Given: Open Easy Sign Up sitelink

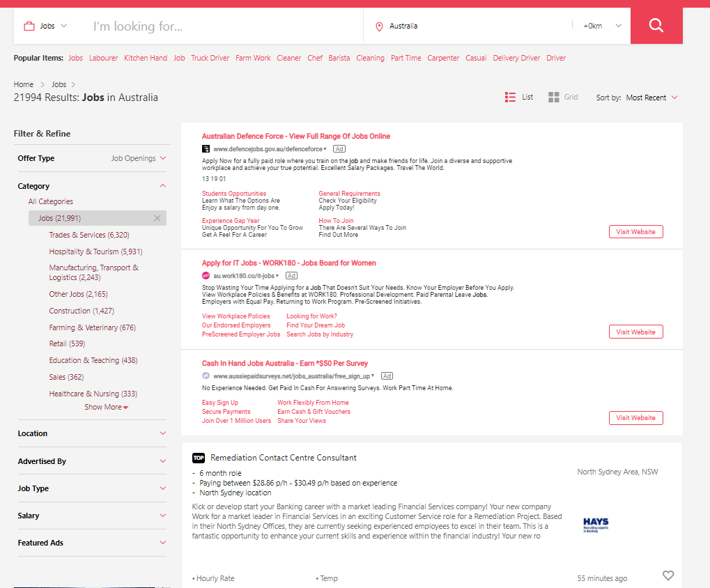Looking at the screenshot, I should coord(220,403).
